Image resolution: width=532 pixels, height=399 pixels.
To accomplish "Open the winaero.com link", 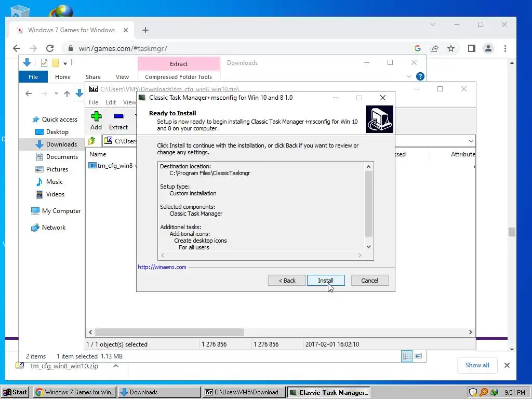I will pyautogui.click(x=162, y=267).
